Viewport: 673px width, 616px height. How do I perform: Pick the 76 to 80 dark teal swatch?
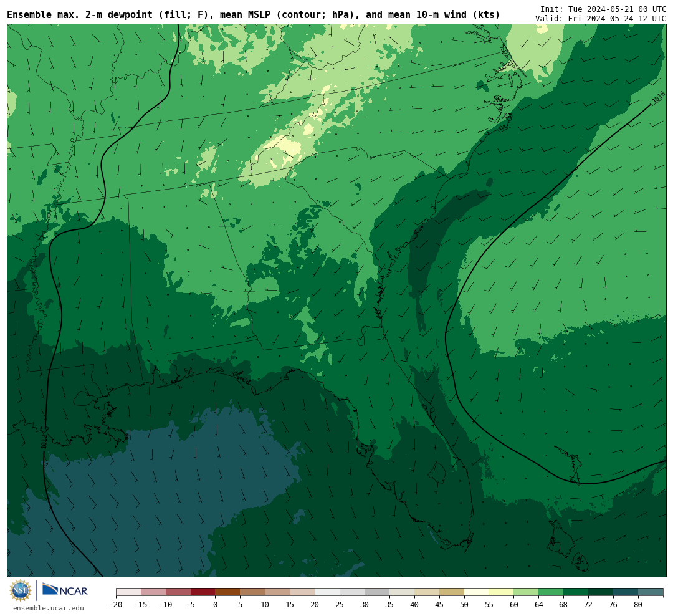pos(626,592)
